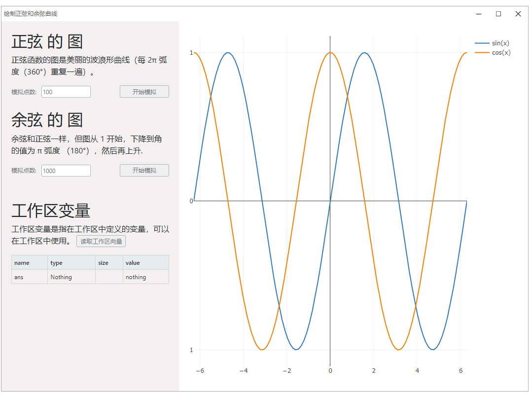This screenshot has height=394, width=532.
Task: Click the name column header in the table
Action: click(30, 263)
